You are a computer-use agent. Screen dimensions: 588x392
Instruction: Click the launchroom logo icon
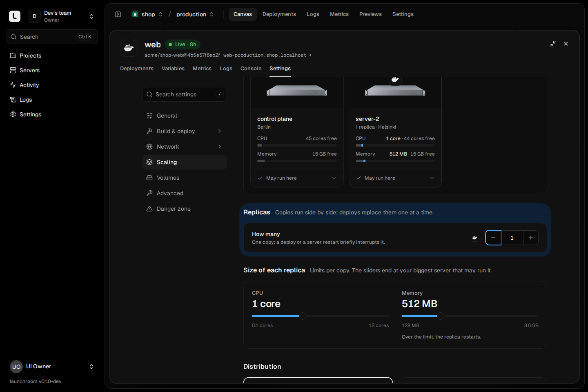[15, 16]
